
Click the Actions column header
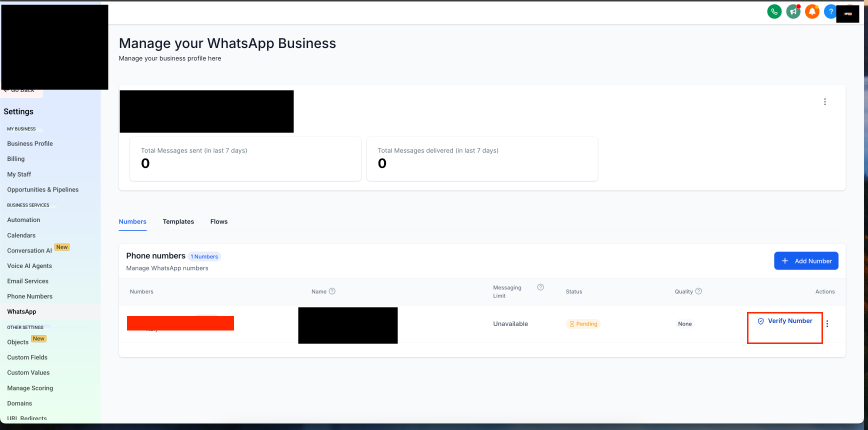825,292
